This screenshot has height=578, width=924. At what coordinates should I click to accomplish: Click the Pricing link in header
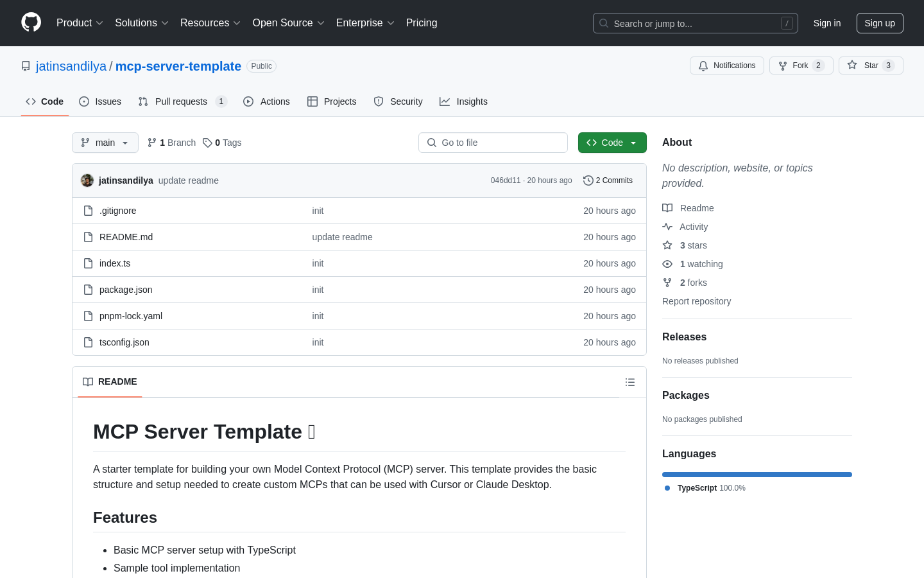[x=422, y=22]
